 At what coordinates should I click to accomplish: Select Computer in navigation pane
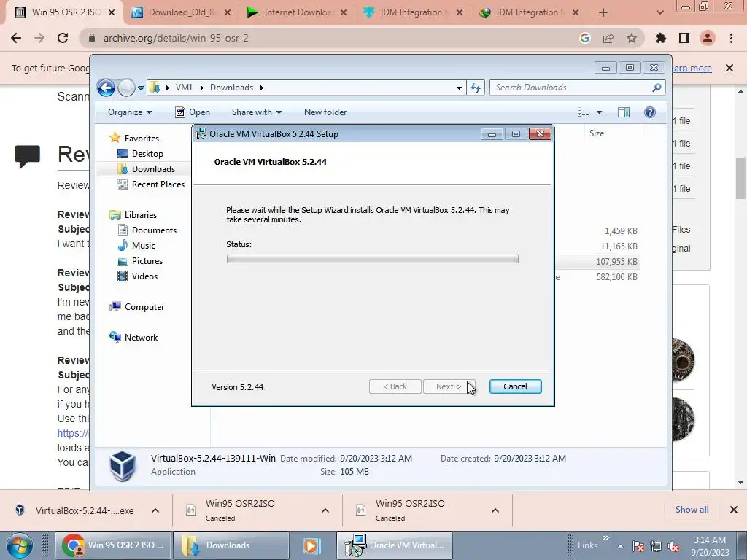144,307
